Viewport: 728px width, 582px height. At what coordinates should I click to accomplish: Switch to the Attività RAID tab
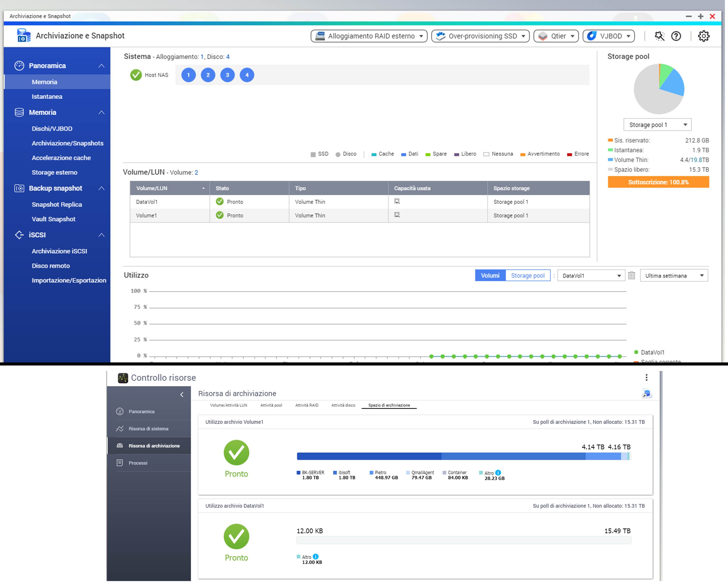[307, 405]
